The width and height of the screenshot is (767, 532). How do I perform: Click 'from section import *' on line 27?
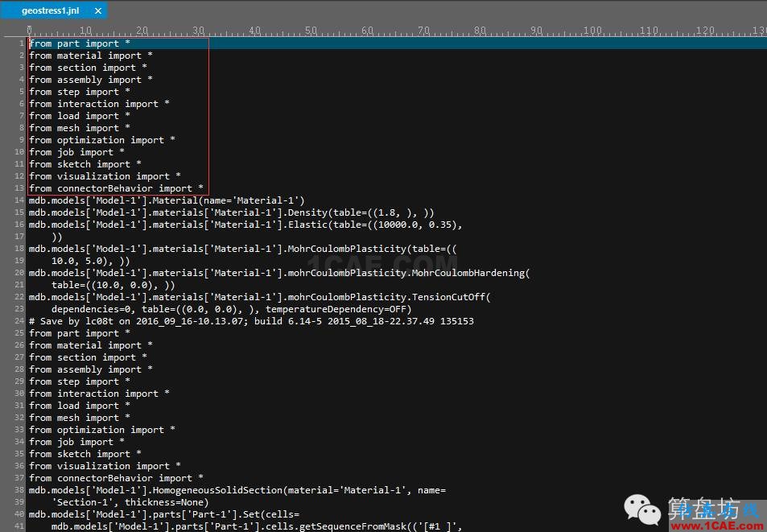coord(88,357)
